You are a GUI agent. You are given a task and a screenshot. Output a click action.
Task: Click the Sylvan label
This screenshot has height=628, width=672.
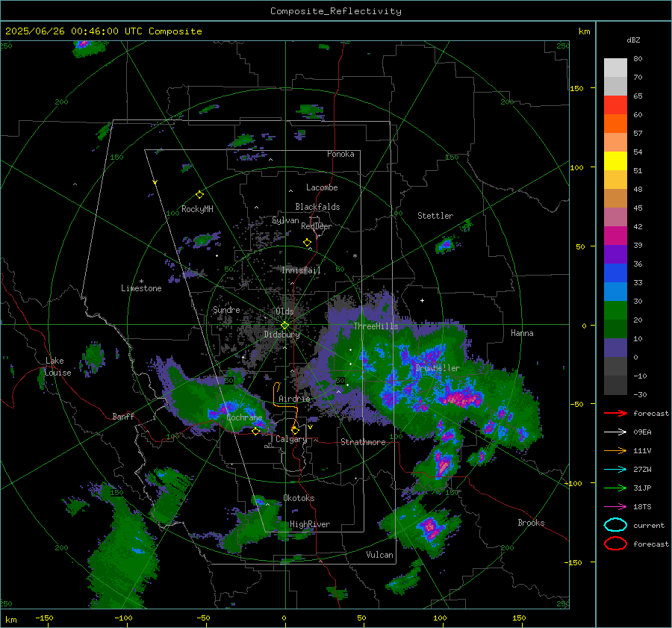point(285,220)
